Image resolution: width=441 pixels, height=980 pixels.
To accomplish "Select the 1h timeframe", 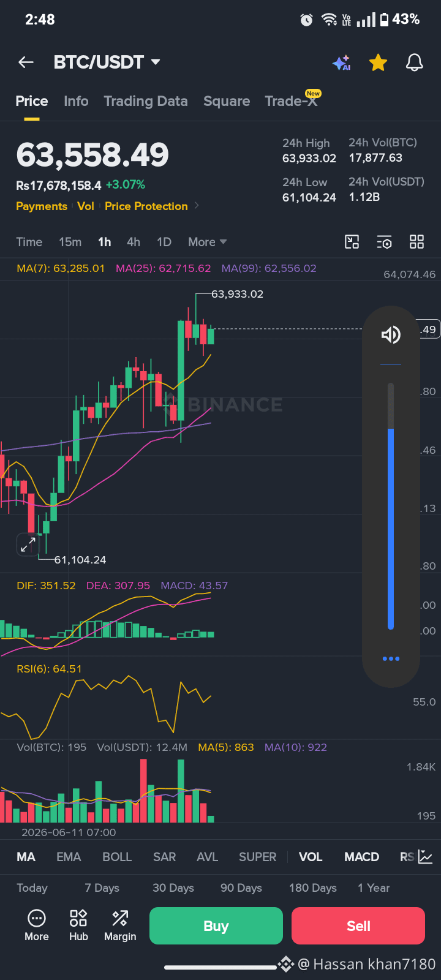I will click(x=105, y=242).
